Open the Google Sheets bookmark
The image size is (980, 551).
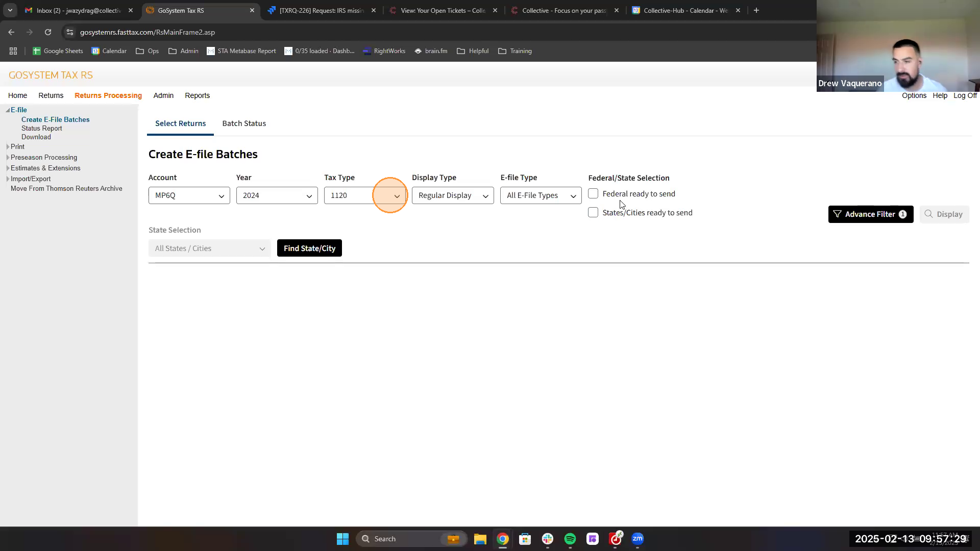(x=58, y=51)
